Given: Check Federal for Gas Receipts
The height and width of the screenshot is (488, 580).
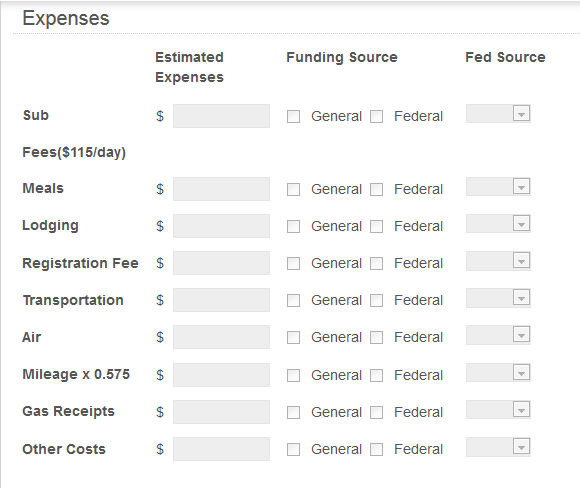Looking at the screenshot, I should tap(377, 412).
